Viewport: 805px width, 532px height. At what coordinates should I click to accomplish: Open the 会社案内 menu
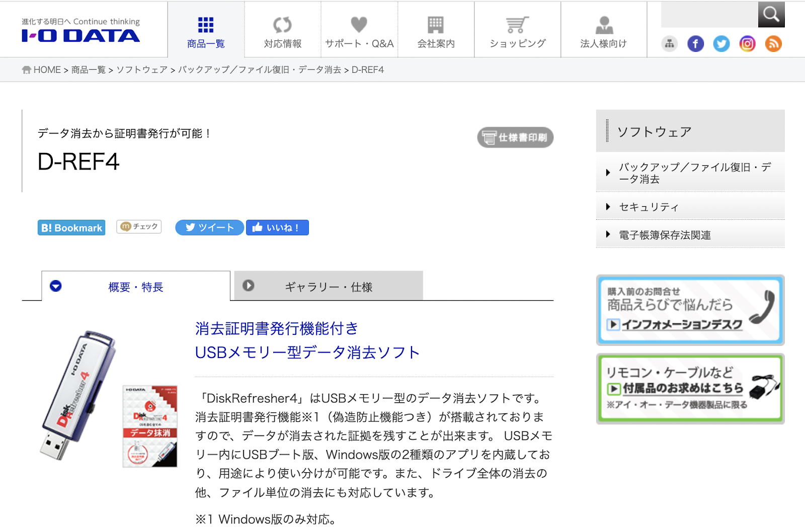point(436,30)
